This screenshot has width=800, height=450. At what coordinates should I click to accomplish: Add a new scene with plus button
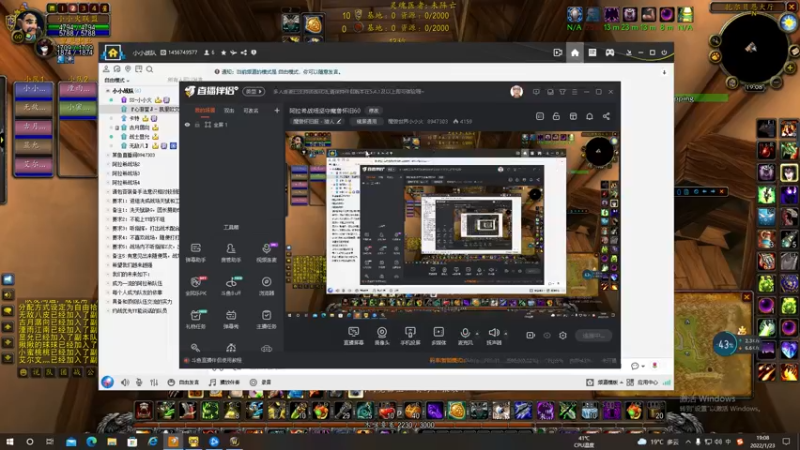277,110
